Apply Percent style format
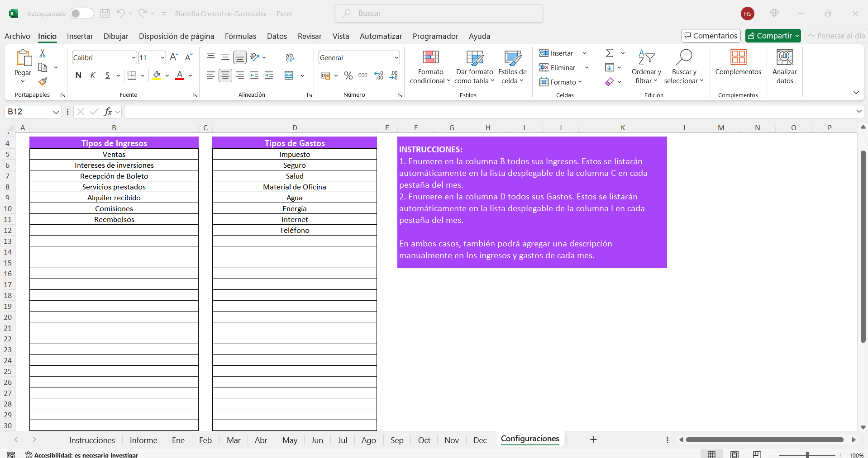 (x=348, y=76)
